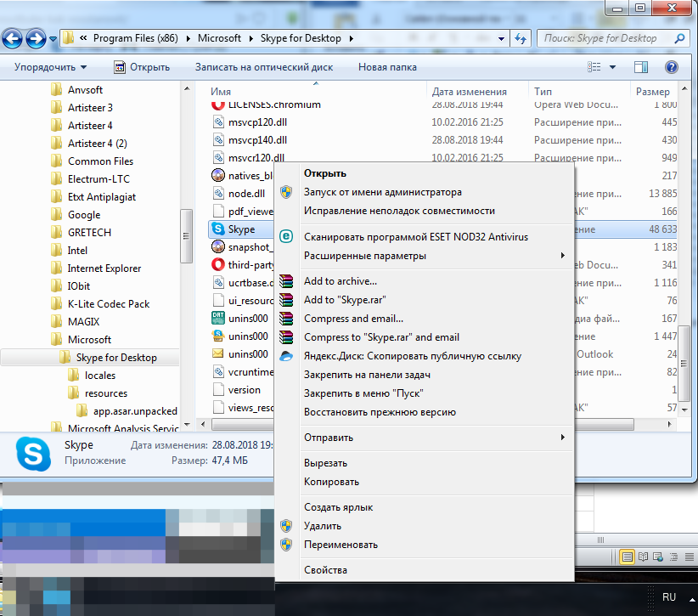Click the Forward navigation arrow
The image size is (698, 616).
pos(36,39)
